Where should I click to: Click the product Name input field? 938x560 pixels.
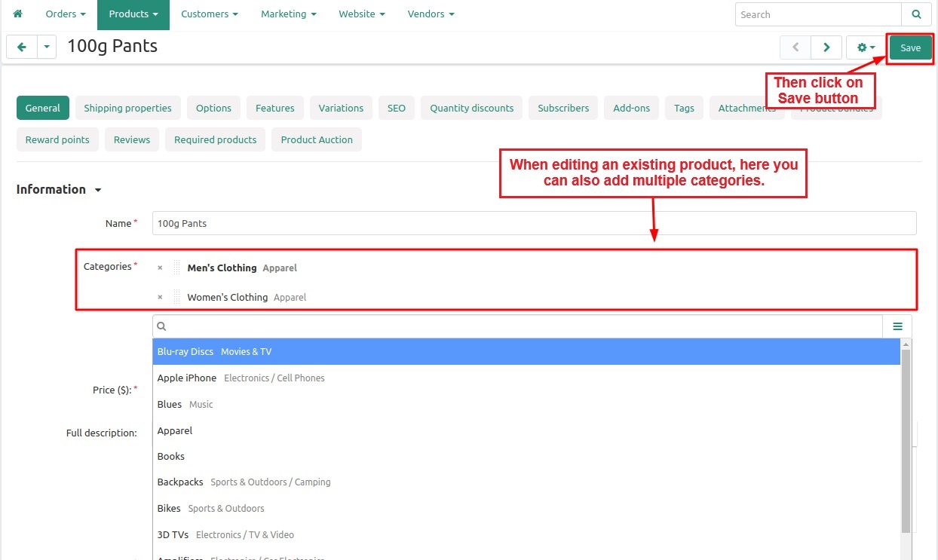point(534,223)
